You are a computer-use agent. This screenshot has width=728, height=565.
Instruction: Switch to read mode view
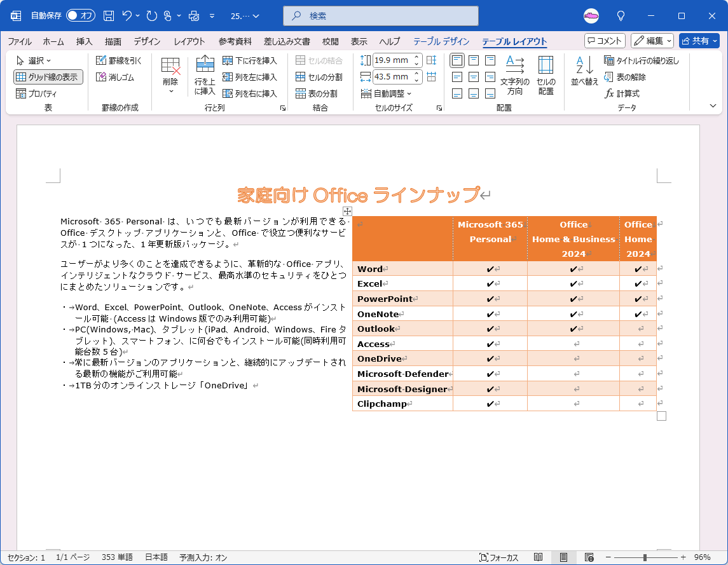(538, 557)
